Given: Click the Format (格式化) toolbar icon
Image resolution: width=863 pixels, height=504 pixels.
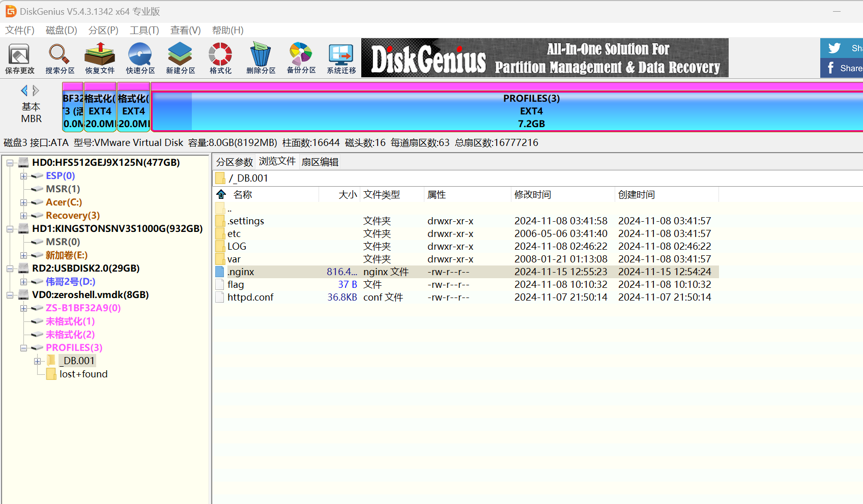Looking at the screenshot, I should pos(220,58).
